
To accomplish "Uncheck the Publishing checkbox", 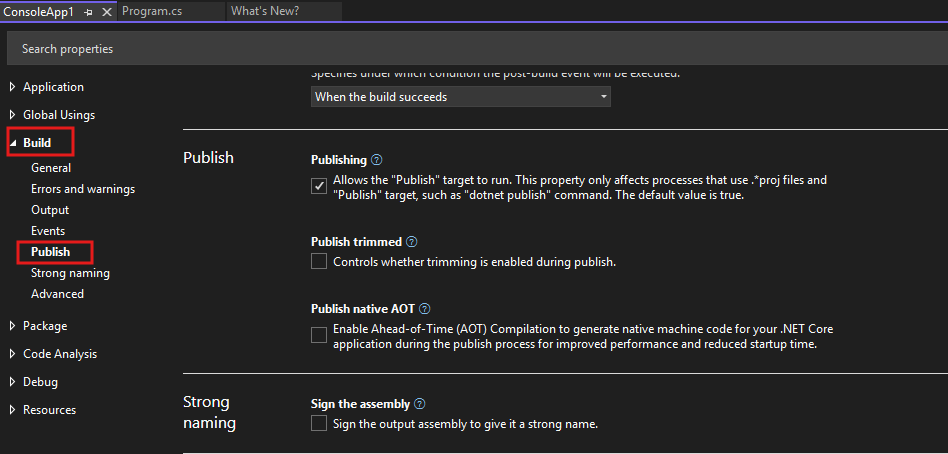I will coord(319,186).
